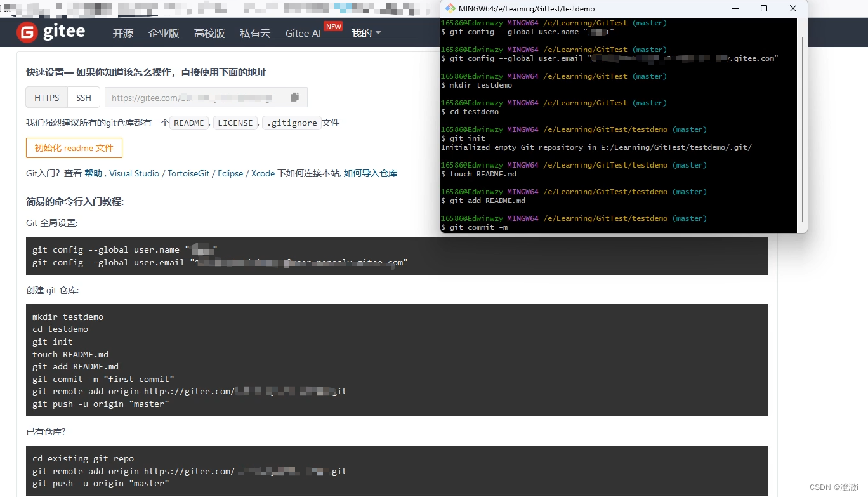Viewport: 868px width, 497px height.
Task: Minimize the MINGW64 terminal window
Action: tap(735, 8)
